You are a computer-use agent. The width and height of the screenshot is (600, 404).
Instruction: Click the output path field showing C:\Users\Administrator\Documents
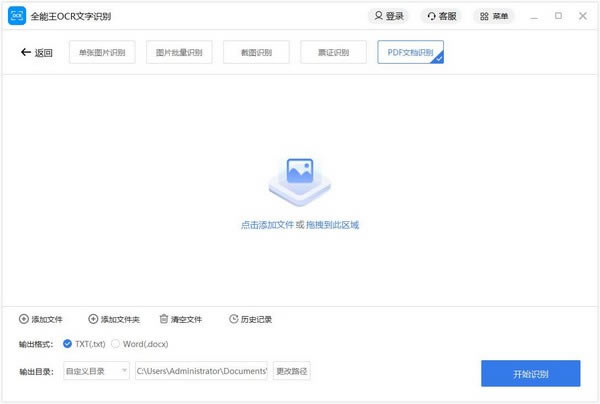pos(201,371)
